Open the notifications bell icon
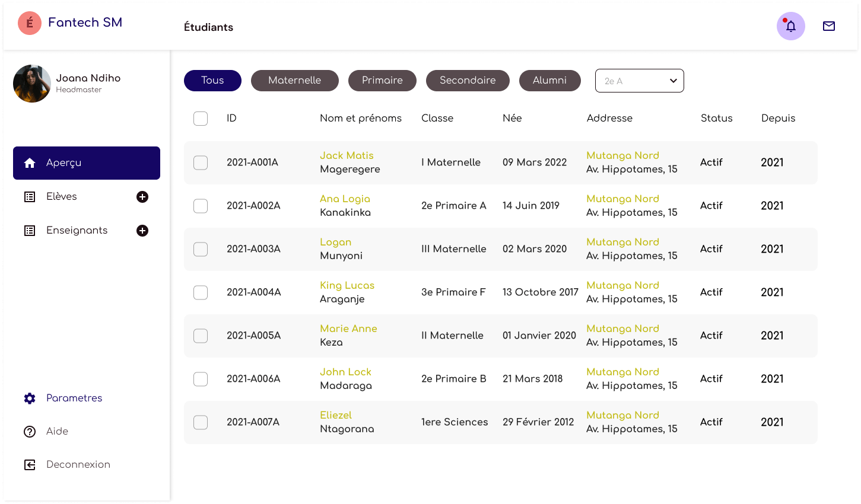The width and height of the screenshot is (861, 504). tap(790, 26)
